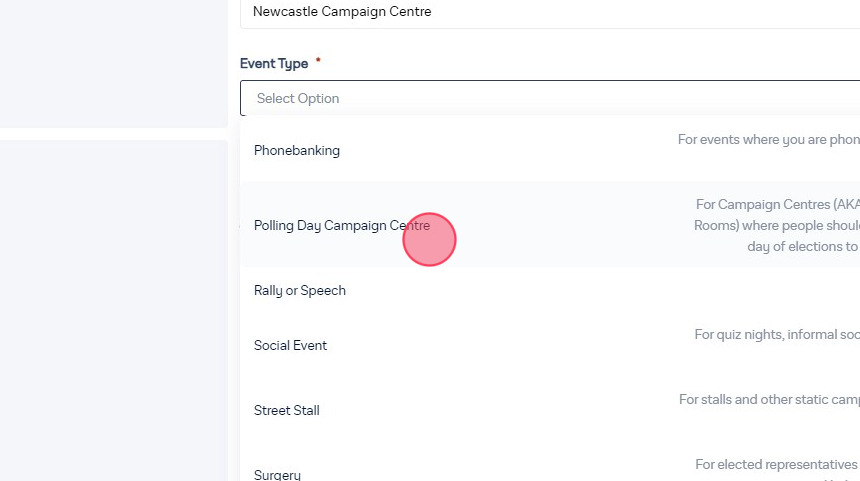Click the 'day of elections to' description line
The height and width of the screenshot is (481, 860).
[x=802, y=246]
